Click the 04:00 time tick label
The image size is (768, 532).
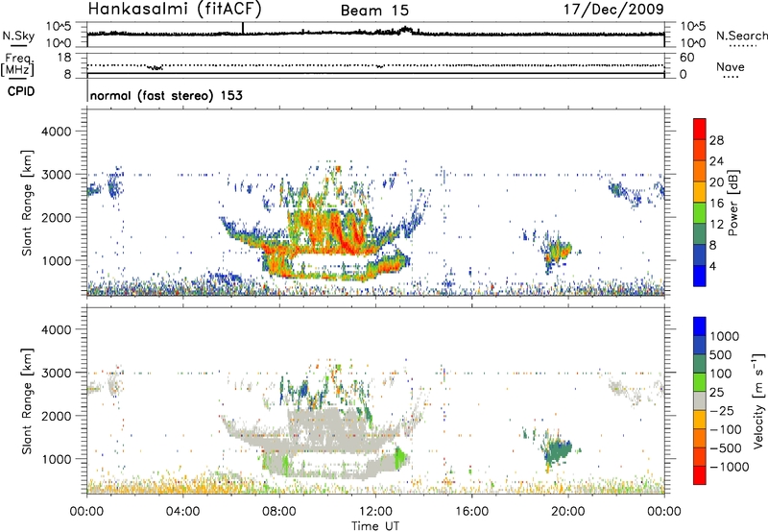[183, 512]
